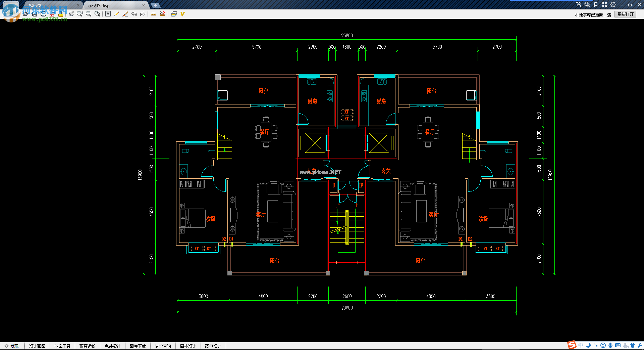This screenshot has width=644, height=350.
Task: Toggle Chinese input mode 中
Action: tap(581, 345)
